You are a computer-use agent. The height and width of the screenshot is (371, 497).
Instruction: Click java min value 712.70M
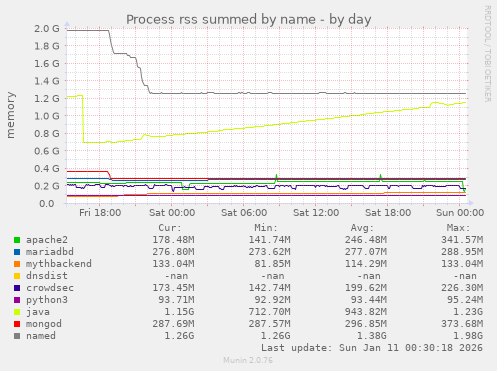(x=269, y=312)
